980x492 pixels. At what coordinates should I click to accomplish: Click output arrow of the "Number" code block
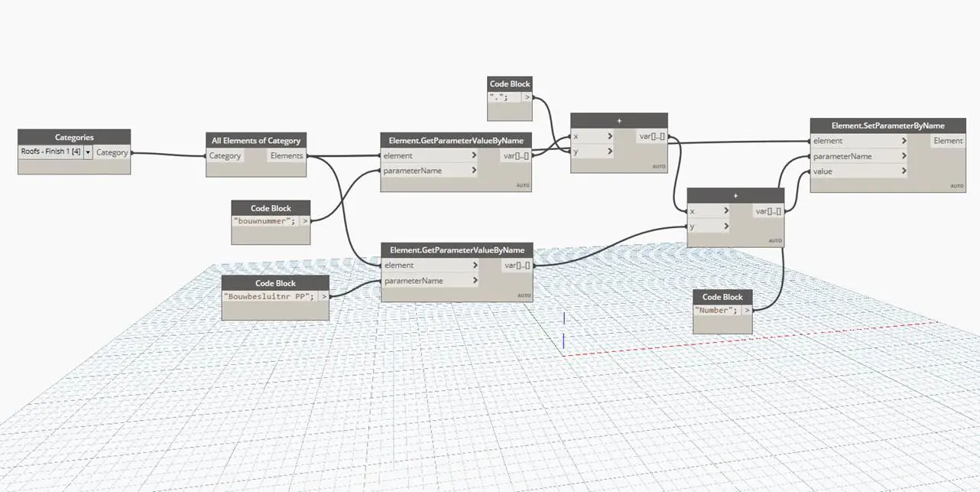(747, 310)
